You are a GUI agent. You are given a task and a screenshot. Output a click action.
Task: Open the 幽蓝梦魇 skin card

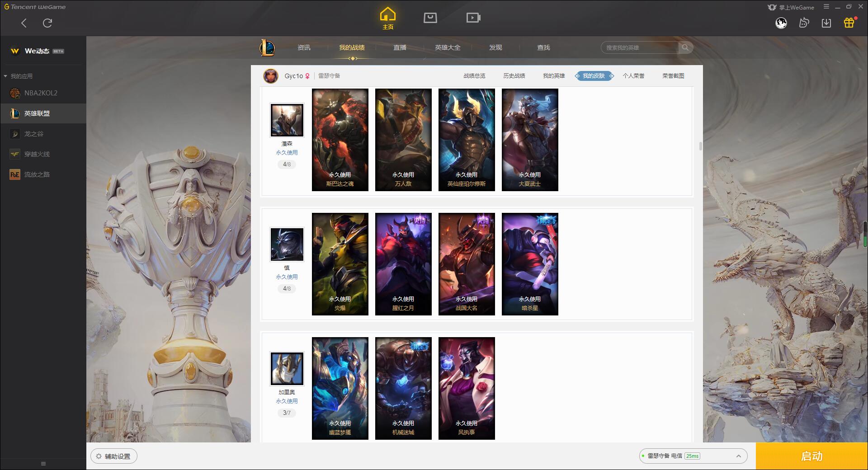point(340,388)
